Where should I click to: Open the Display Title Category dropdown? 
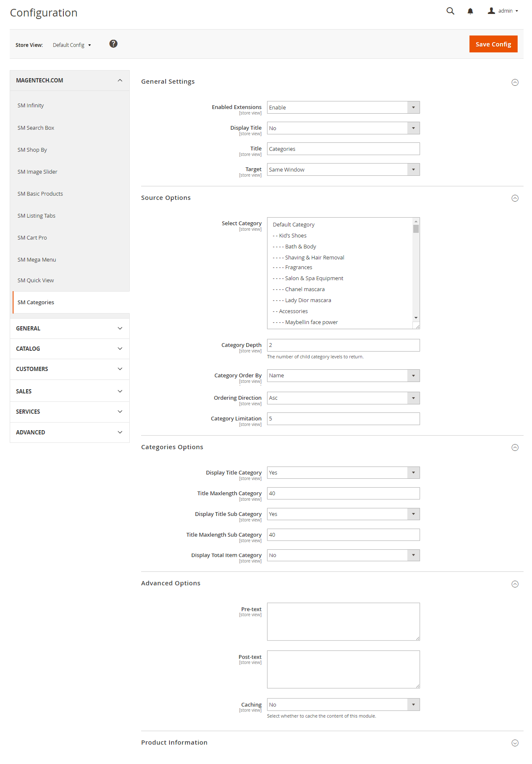343,473
